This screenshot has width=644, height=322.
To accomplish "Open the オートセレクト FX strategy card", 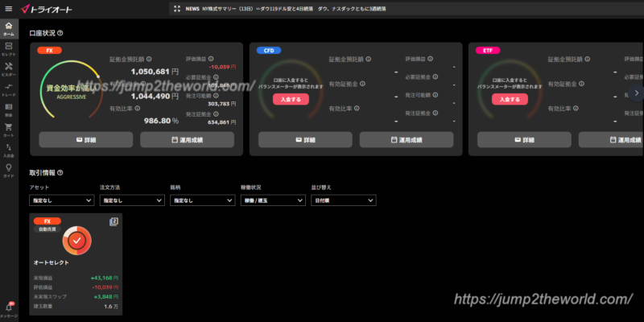I will 77,264.
